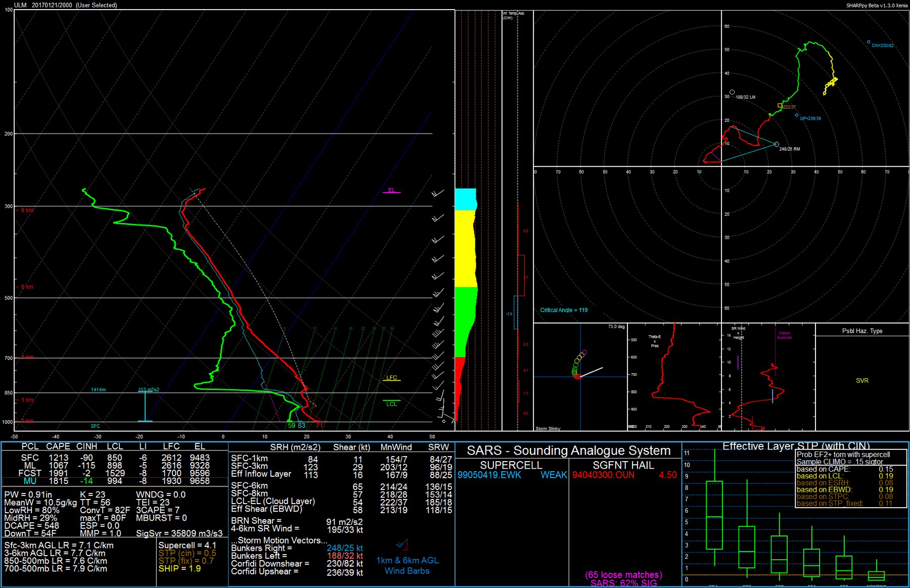Click the SigSvr = 35809 m3/s3 value
This screenshot has width=910, height=588.
(179, 533)
